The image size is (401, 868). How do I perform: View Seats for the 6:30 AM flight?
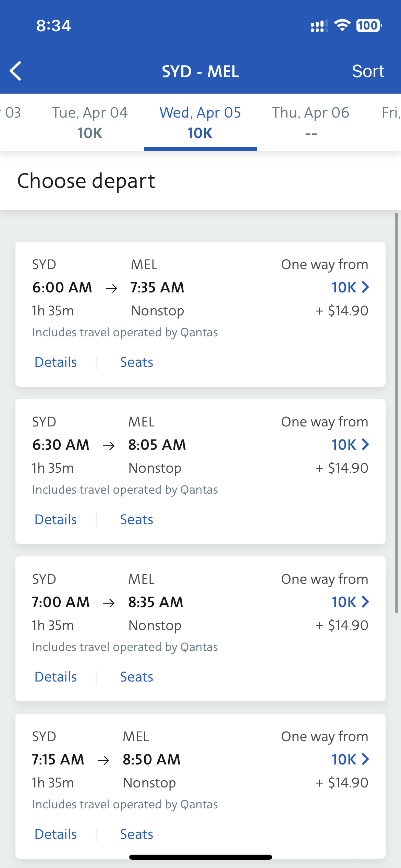pyautogui.click(x=136, y=520)
